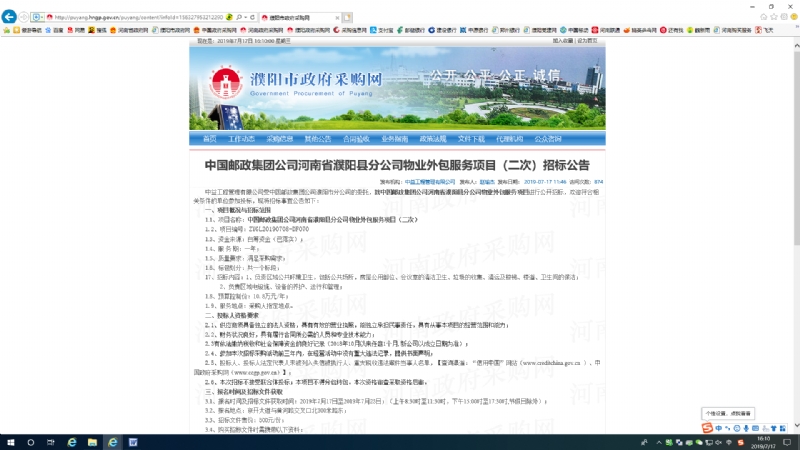Open the address bar search dropdown arrow
The height and width of the screenshot is (450, 800).
(x=245, y=17)
